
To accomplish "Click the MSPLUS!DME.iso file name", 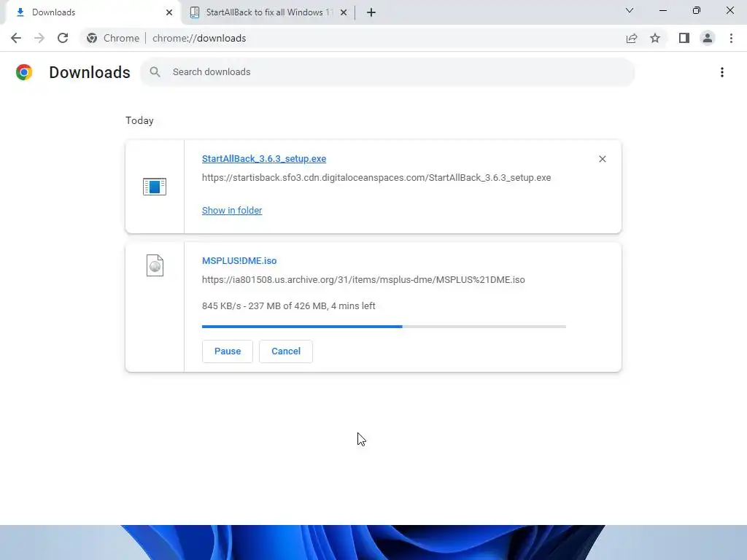I will click(239, 261).
